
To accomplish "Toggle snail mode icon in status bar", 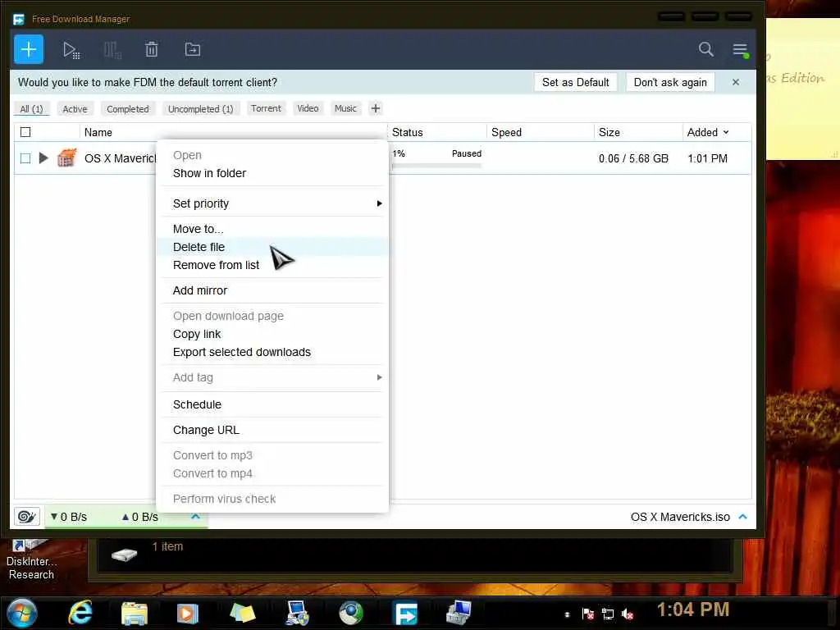I will 27,517.
